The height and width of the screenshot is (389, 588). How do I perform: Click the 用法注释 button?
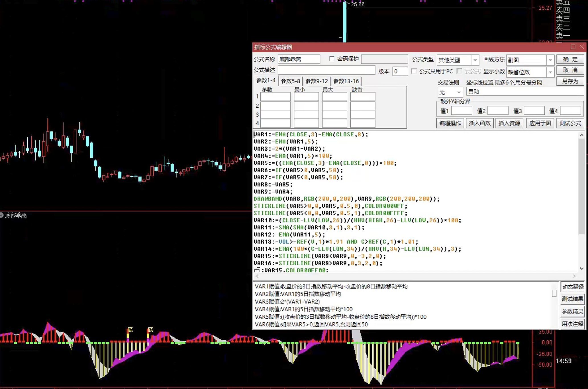coord(572,324)
